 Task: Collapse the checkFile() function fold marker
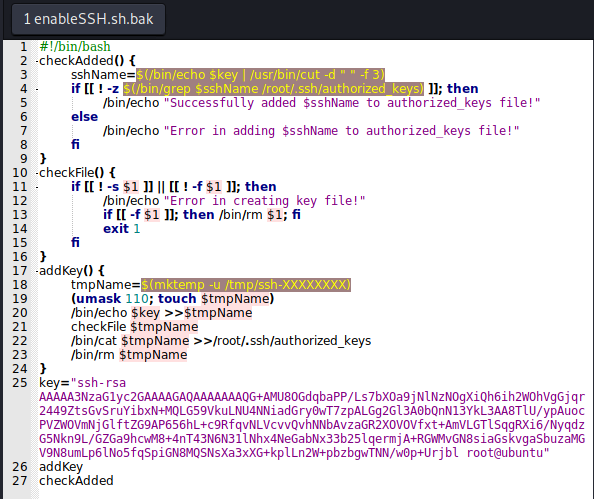pos(37,173)
